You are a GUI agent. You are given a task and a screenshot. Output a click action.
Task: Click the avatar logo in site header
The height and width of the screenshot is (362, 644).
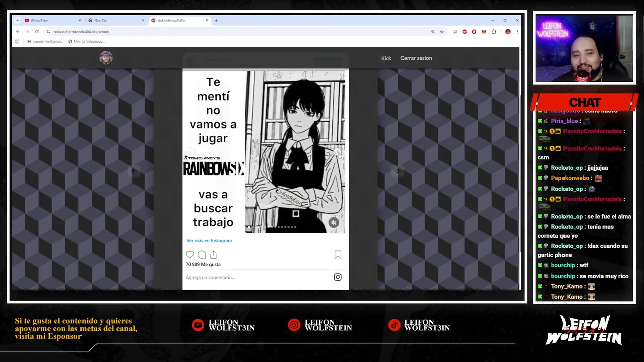pos(106,58)
